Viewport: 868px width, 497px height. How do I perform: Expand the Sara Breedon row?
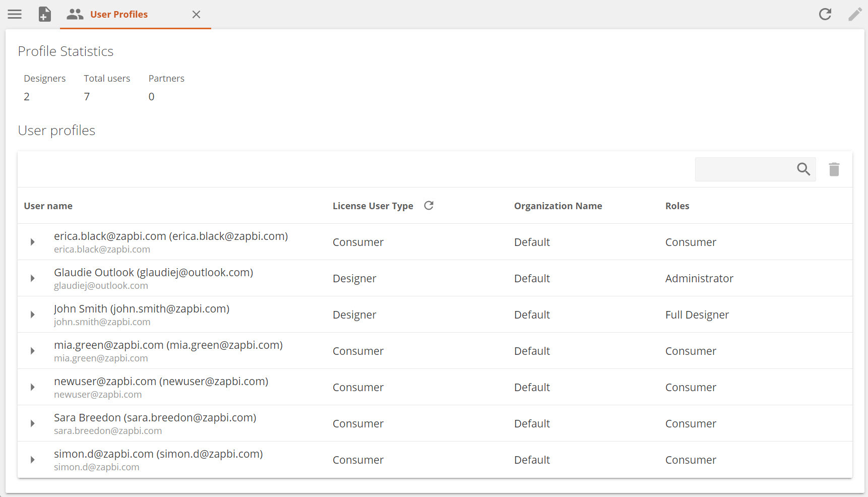[x=32, y=423]
